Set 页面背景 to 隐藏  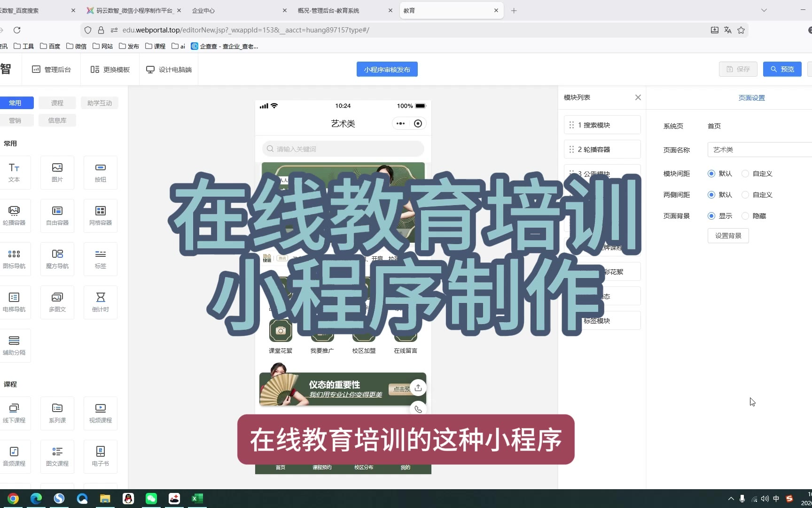[x=745, y=216]
